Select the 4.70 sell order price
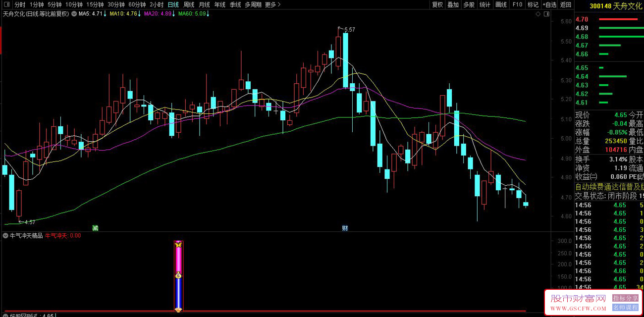The width and height of the screenshot is (644, 317). click(582, 19)
